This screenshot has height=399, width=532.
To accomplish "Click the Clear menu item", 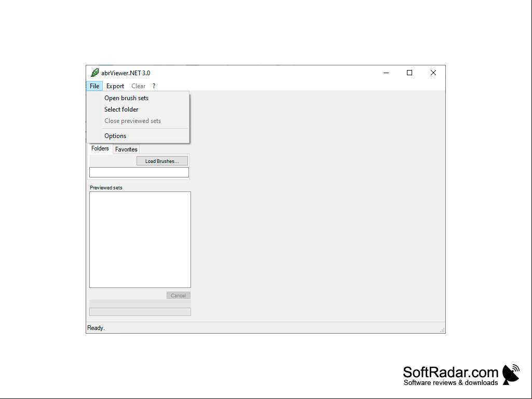I will (x=139, y=86).
